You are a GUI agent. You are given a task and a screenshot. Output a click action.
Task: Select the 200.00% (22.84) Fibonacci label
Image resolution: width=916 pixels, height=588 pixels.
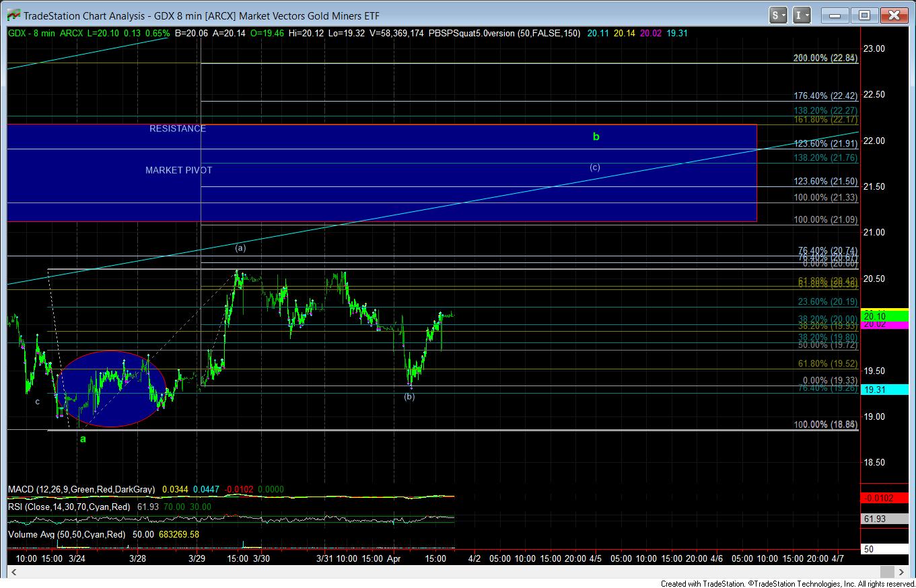click(825, 59)
